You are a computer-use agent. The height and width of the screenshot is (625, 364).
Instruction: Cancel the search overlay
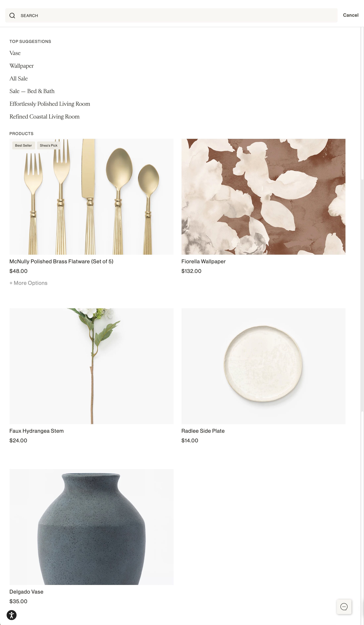coord(351,15)
